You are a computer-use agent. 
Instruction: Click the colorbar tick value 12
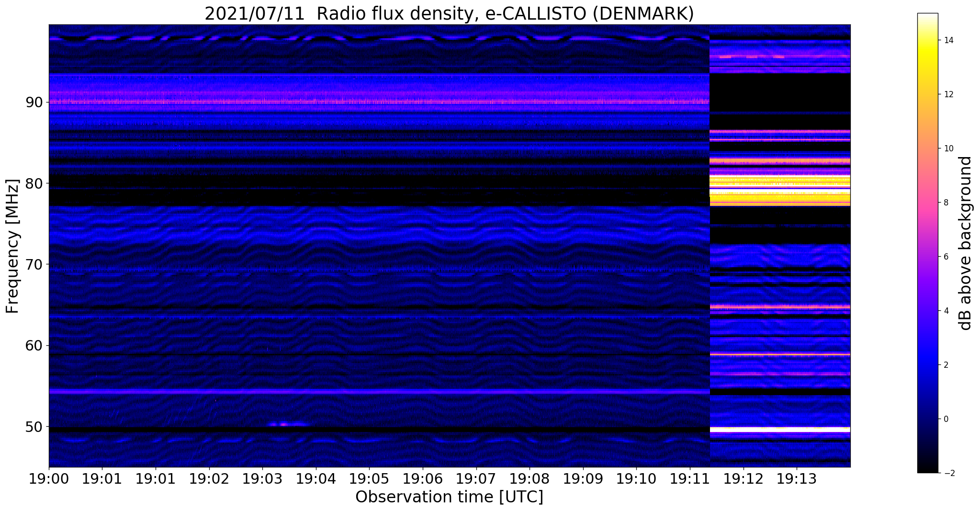(947, 94)
